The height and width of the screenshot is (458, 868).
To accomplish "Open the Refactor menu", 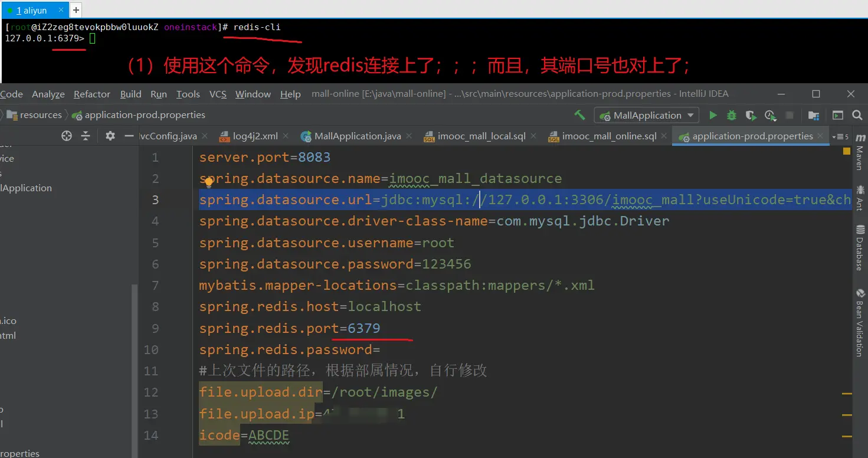I will coord(91,94).
